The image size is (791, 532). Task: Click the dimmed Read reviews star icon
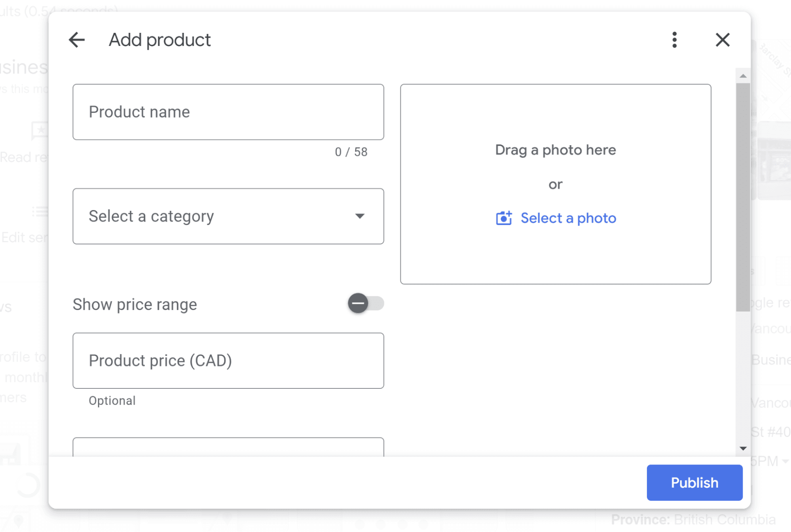(x=40, y=131)
